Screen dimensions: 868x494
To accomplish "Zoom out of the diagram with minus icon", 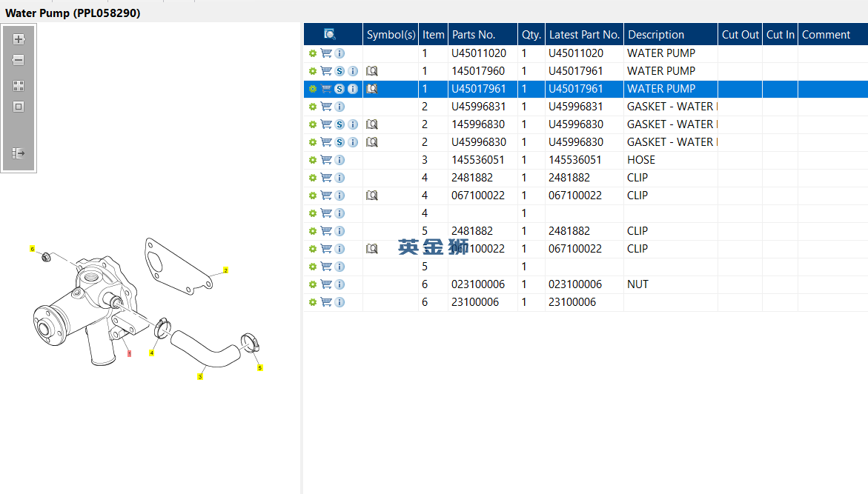I will click(19, 60).
